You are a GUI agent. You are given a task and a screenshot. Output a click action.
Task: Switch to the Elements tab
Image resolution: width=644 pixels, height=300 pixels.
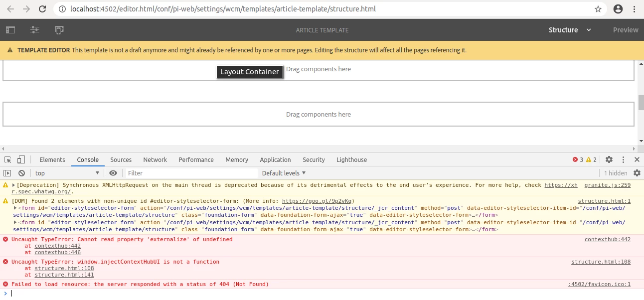point(52,159)
